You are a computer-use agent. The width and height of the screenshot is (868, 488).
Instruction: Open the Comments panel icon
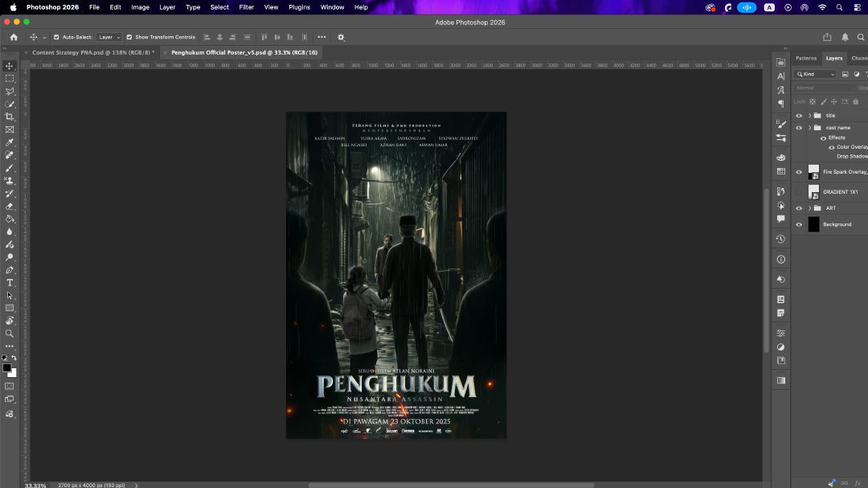pyautogui.click(x=780, y=219)
